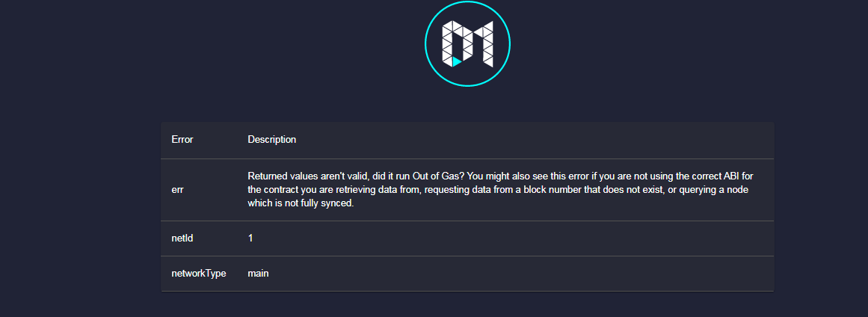Select the Description column header
The image size is (868, 317).
point(272,139)
